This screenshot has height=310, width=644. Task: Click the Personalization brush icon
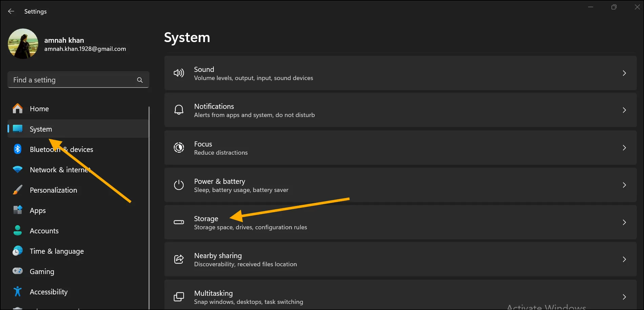pos(17,190)
